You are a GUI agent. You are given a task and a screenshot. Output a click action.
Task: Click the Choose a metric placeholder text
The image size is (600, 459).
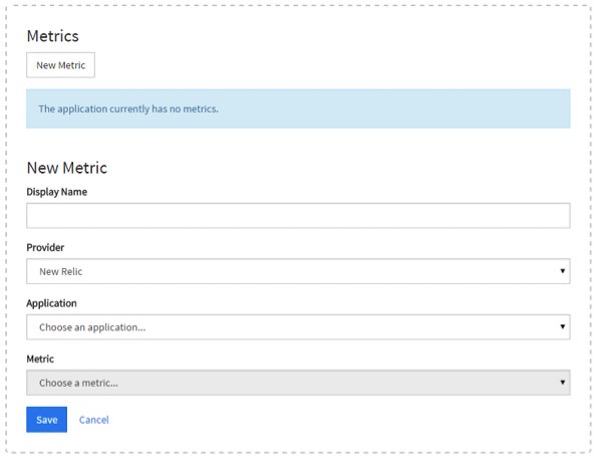(x=78, y=382)
